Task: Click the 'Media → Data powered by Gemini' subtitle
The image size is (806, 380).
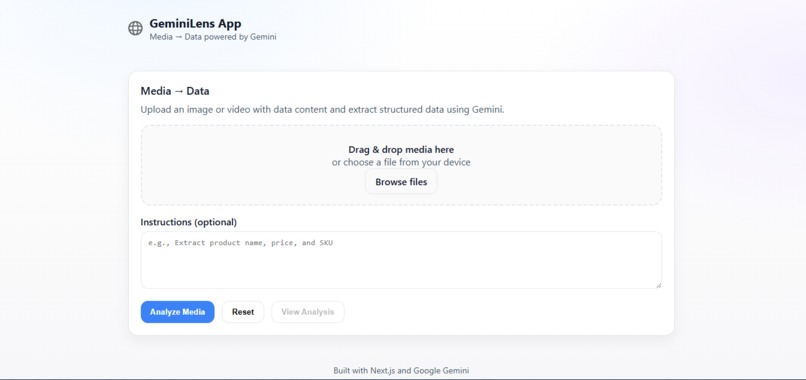Action: [x=213, y=37]
